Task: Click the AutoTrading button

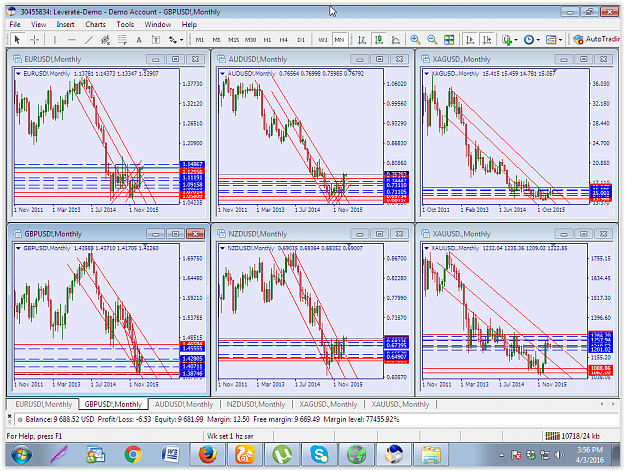Action: tap(597, 39)
